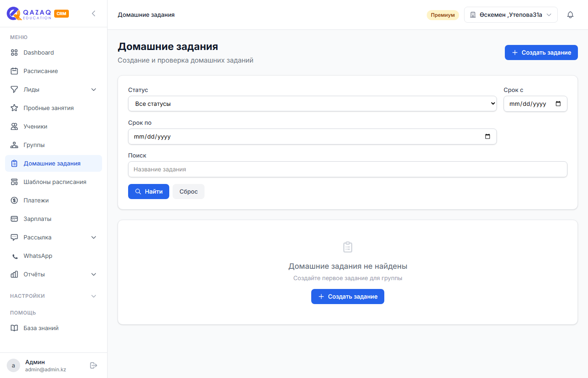Click the Расписание calendar icon
Screen dimensions: 588x378
(14, 71)
